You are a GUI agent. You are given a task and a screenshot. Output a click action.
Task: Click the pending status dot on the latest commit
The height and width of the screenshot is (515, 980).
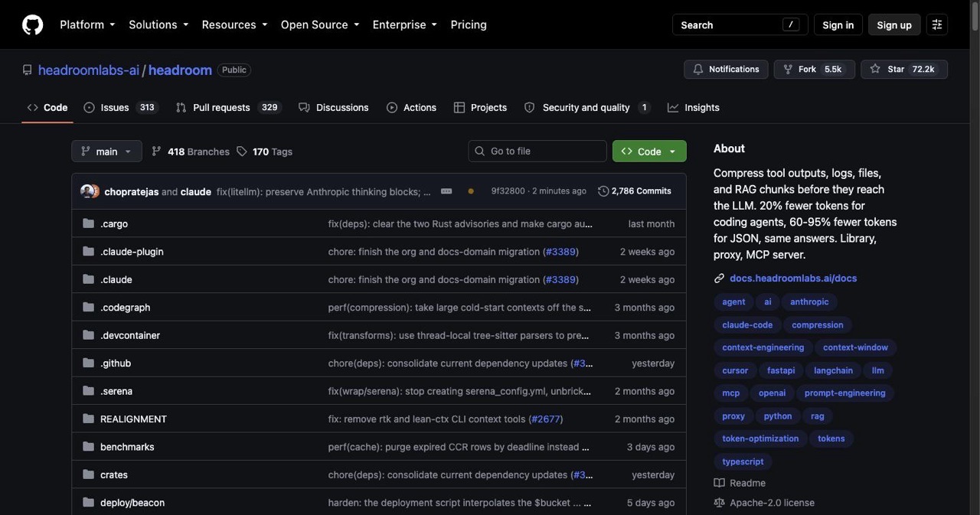[x=471, y=191]
